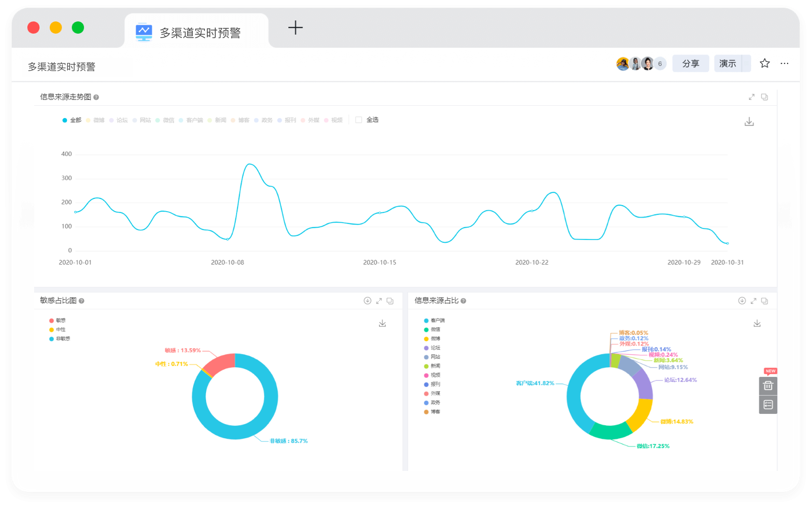Click the trash bin icon on right sidebar

(768, 386)
